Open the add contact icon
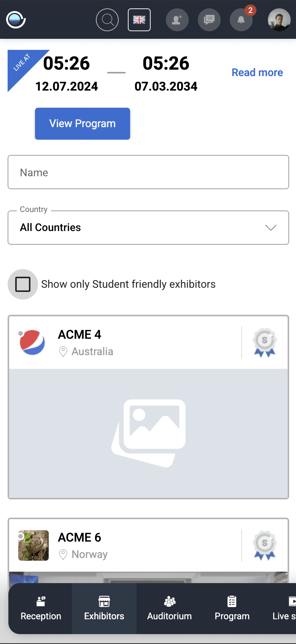This screenshot has width=296, height=644. pos(177,20)
